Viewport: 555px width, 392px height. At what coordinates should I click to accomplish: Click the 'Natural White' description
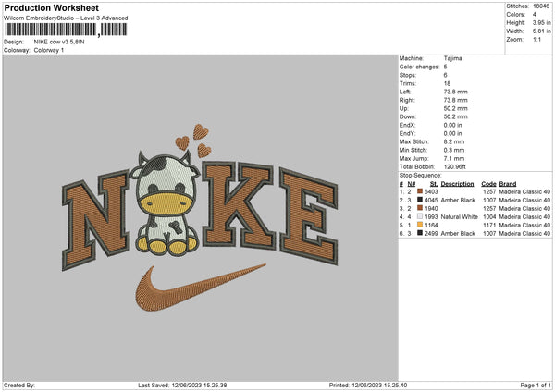tap(460, 217)
